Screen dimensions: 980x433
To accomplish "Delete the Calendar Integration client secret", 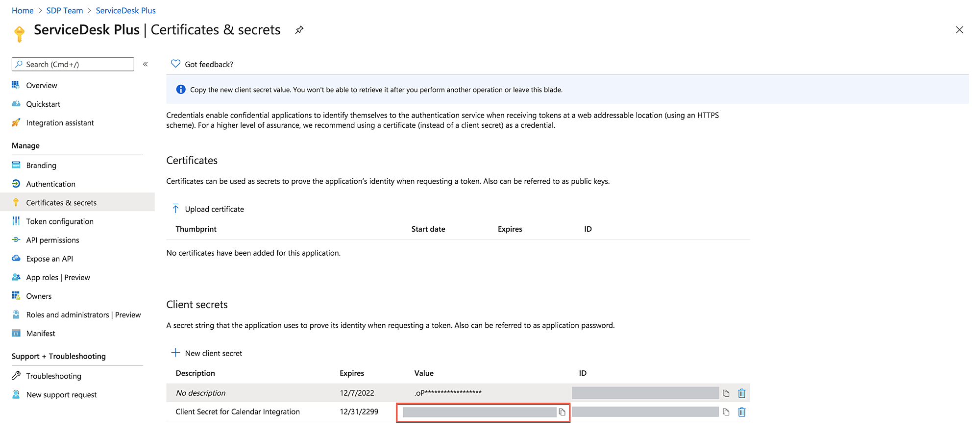I will 742,412.
